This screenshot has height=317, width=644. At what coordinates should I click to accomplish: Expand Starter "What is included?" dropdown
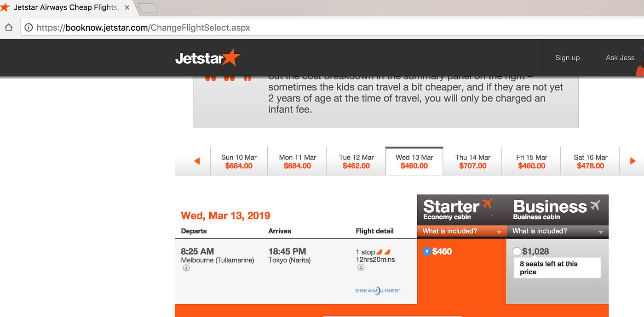coord(462,232)
